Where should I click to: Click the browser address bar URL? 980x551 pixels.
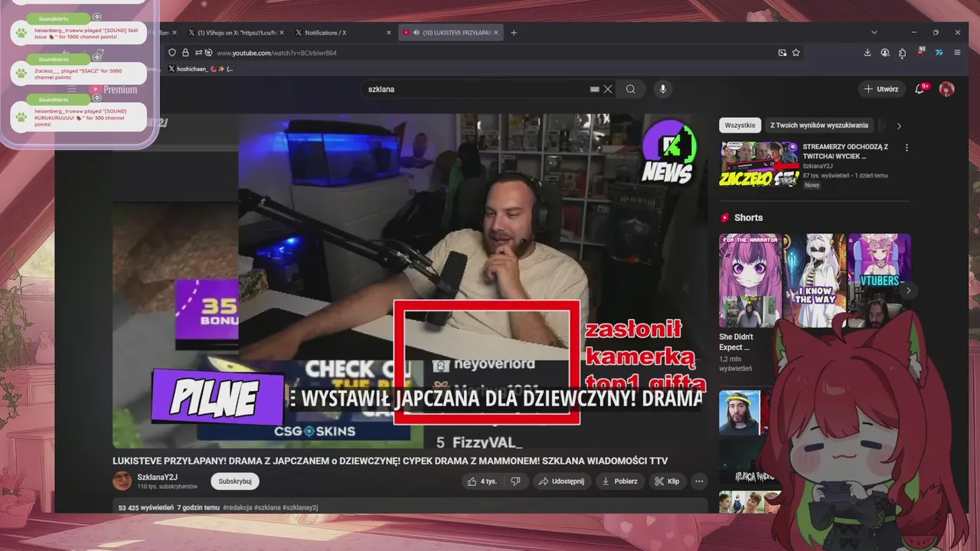276,53
